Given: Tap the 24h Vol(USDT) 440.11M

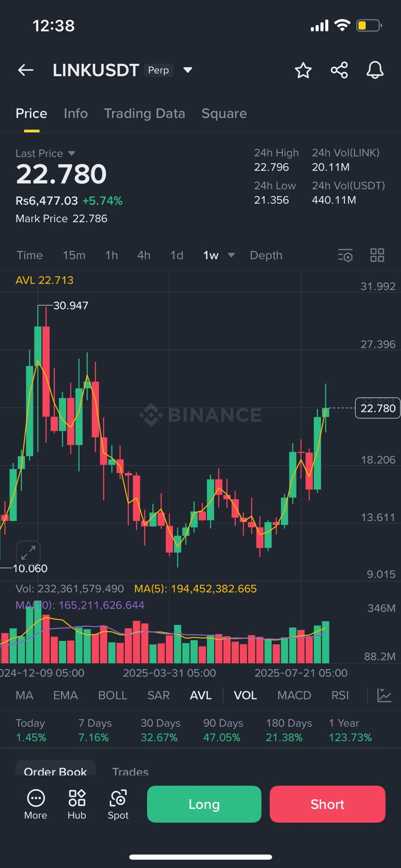Looking at the screenshot, I should click(334, 200).
